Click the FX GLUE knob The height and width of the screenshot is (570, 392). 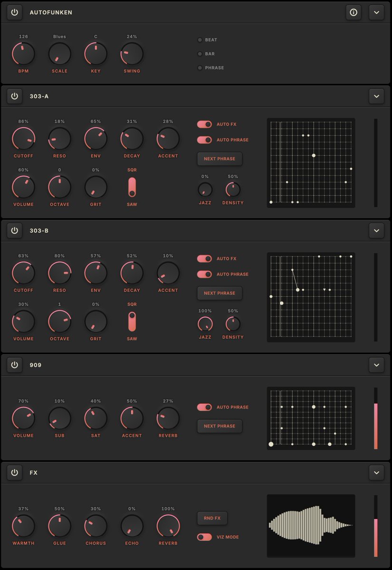[59, 526]
